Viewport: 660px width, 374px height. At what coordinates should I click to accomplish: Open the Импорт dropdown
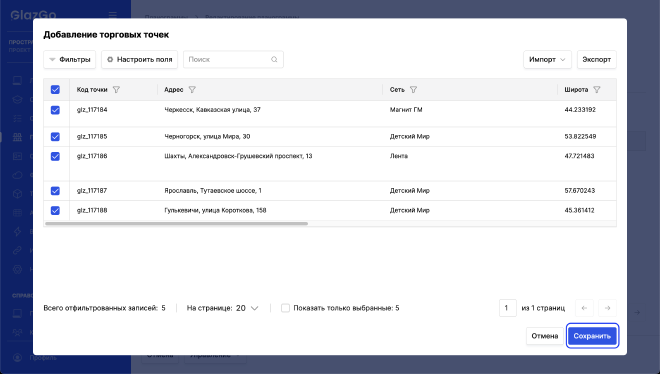547,59
